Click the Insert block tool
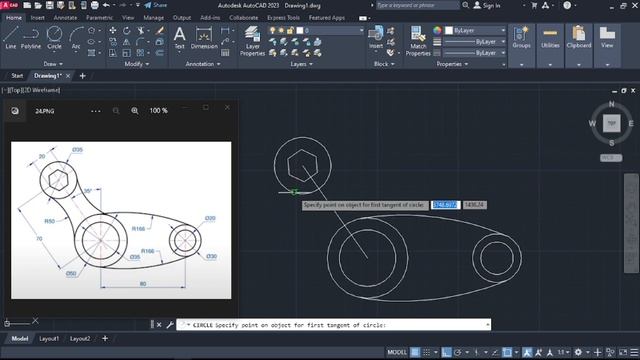 pyautogui.click(x=376, y=38)
